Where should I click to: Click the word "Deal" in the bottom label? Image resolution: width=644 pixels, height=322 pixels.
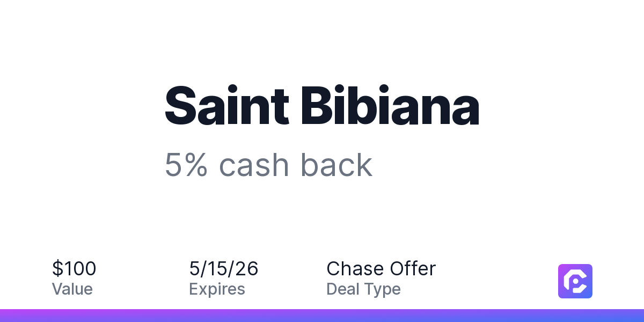(x=343, y=289)
